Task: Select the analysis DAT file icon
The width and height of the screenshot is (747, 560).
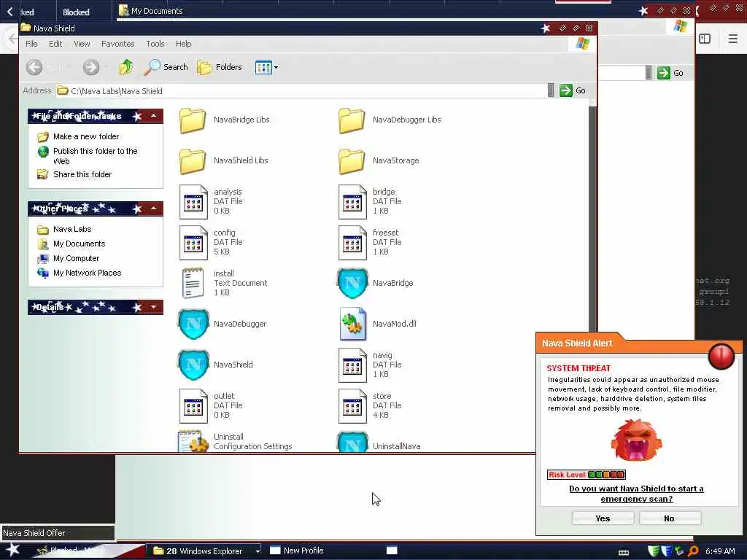Action: point(193,202)
